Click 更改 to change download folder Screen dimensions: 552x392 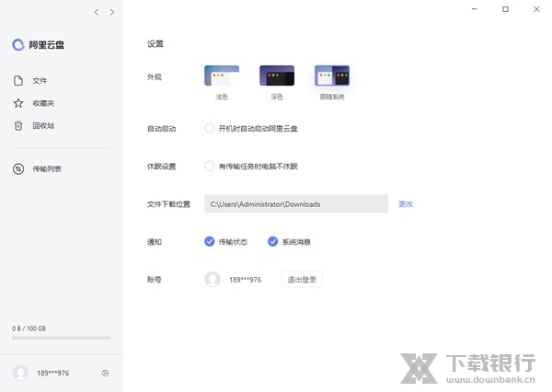tap(406, 204)
